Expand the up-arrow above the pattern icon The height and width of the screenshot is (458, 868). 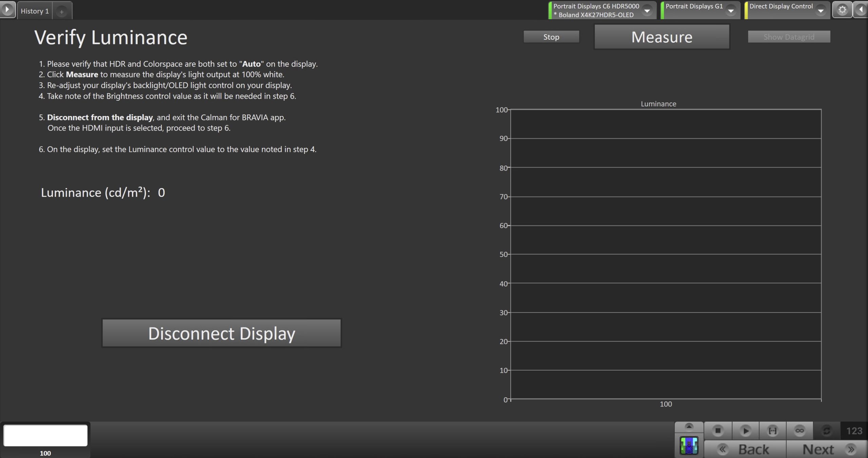click(x=689, y=426)
